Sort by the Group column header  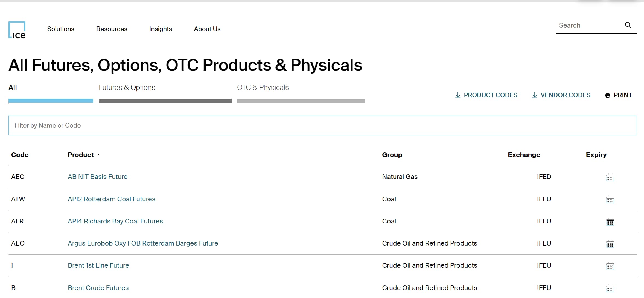coord(392,155)
